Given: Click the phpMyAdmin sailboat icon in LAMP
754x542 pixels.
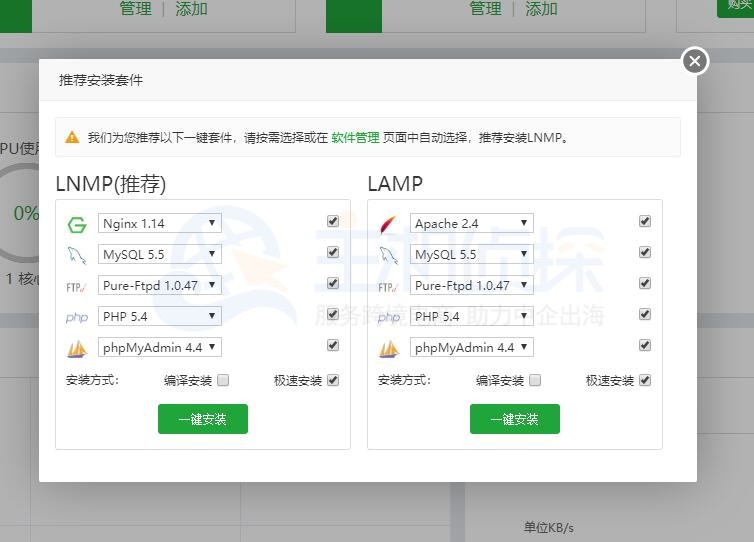Looking at the screenshot, I should 389,349.
